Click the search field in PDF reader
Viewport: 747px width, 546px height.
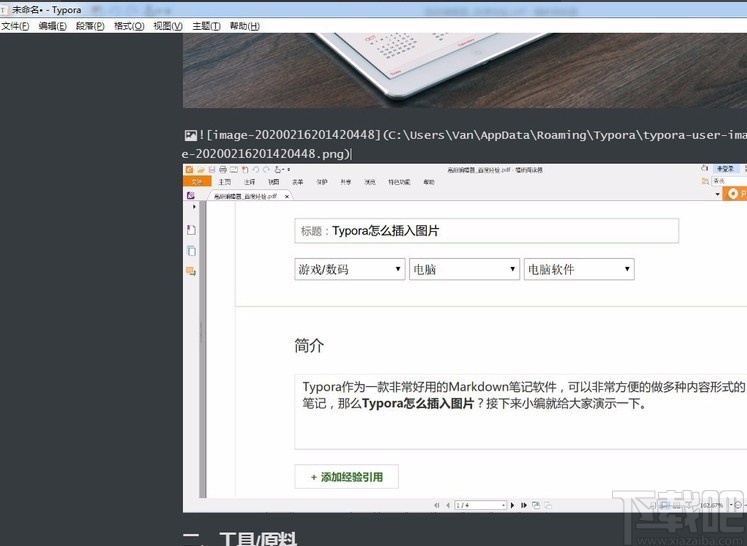(x=729, y=181)
